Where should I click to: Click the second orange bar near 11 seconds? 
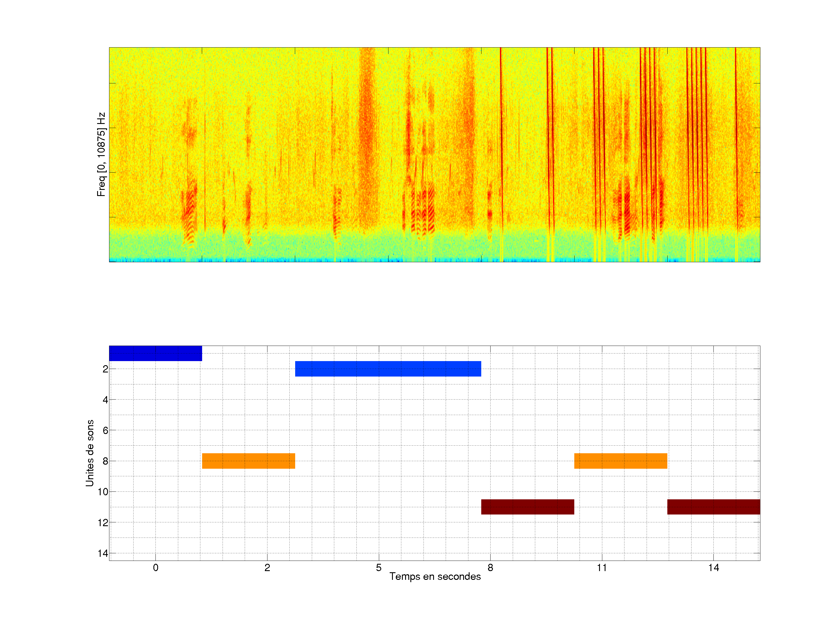coord(620,461)
